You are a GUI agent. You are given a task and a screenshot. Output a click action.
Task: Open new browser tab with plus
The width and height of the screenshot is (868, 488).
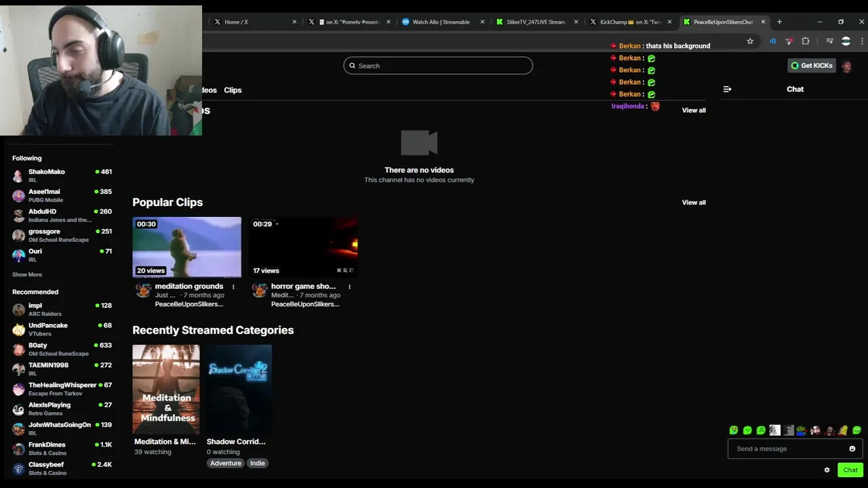coord(779,22)
